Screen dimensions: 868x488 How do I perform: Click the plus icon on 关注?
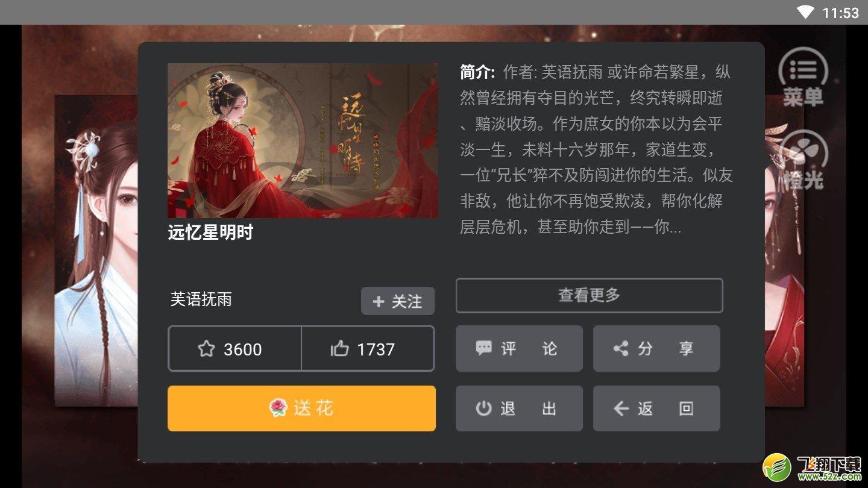click(x=379, y=301)
